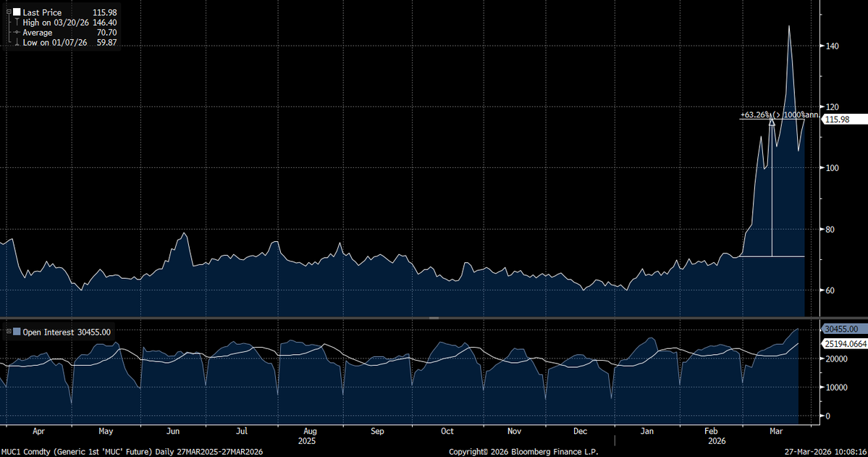Click the 27-Mar-2026 10:08:16 timestamp
Viewport: 868px width, 457px height.
pos(825,452)
